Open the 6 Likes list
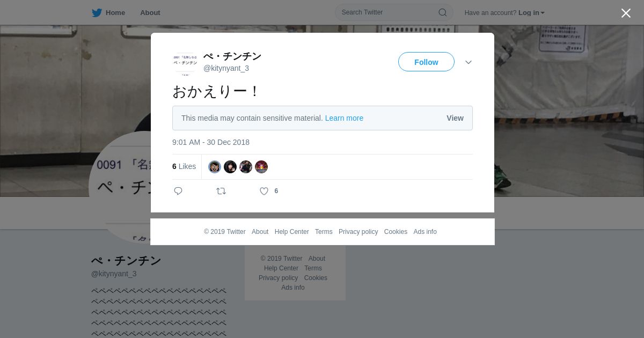 184,167
